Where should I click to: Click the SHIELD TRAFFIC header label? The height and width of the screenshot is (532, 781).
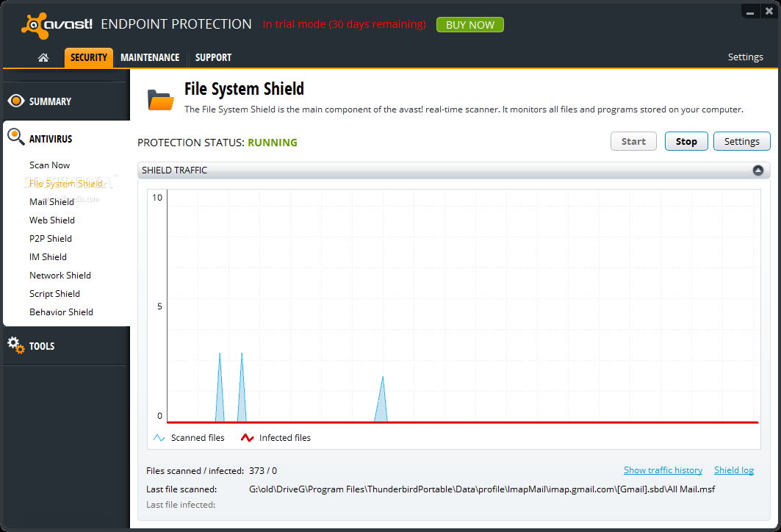(x=174, y=170)
